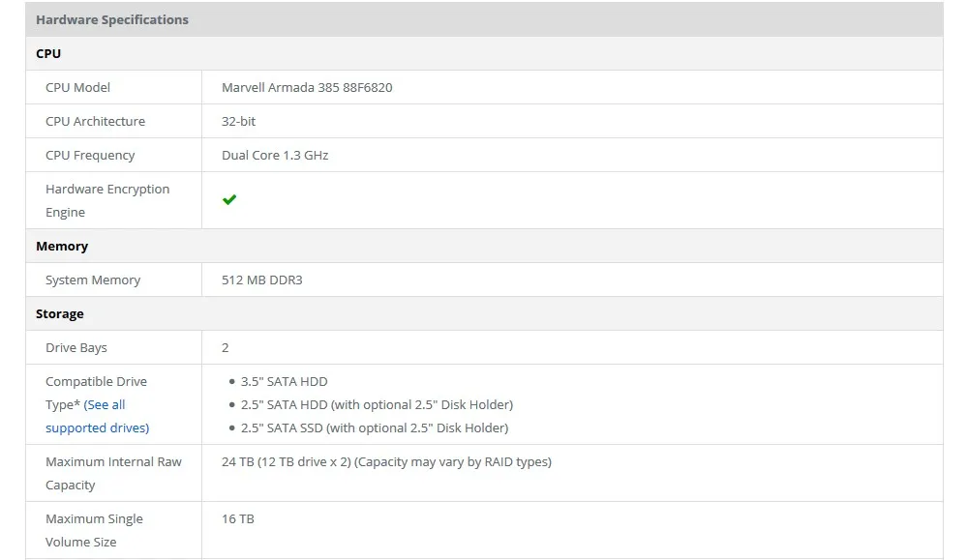968x560 pixels.
Task: Select the Hardware Encryption Engine label
Action: pyautogui.click(x=106, y=200)
